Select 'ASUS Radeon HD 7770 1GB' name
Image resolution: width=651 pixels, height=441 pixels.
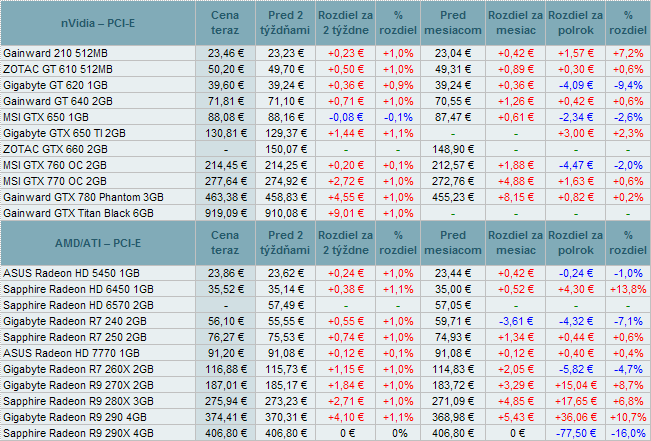click(71, 353)
